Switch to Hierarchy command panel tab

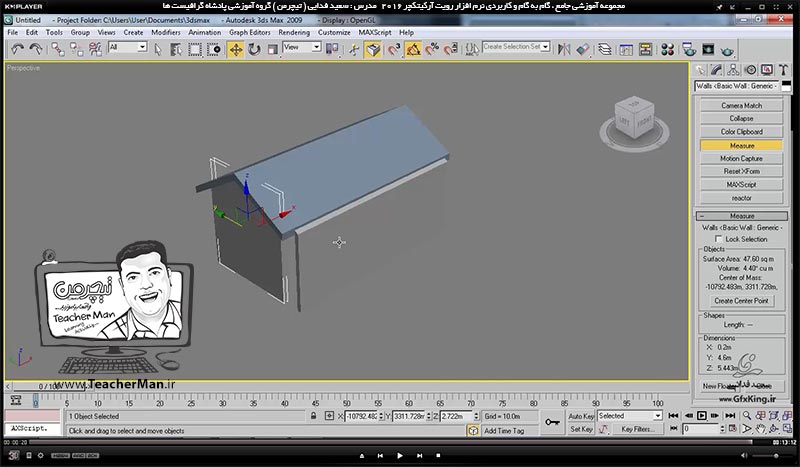point(734,70)
